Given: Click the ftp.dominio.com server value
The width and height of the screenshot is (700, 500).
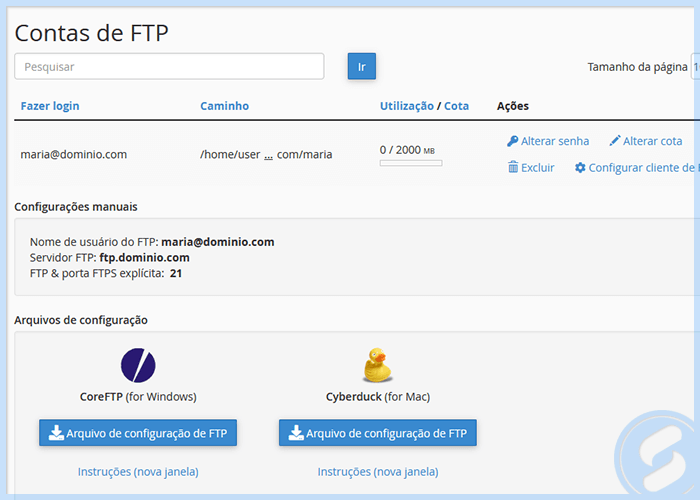Looking at the screenshot, I should 144,258.
